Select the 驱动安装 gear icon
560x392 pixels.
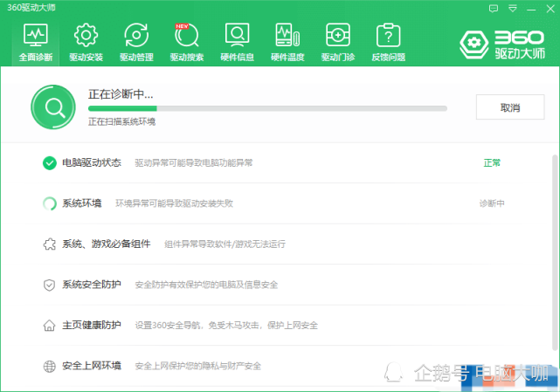point(86,35)
